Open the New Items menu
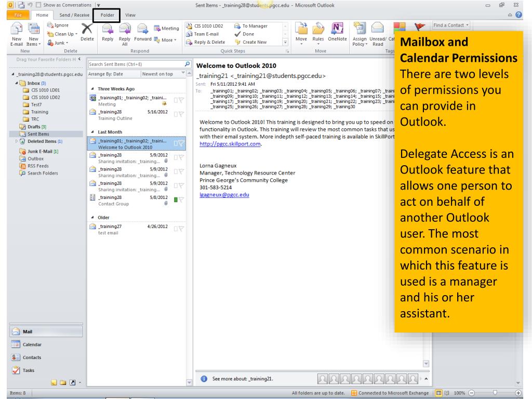This screenshot has width=532, height=399. [x=33, y=34]
